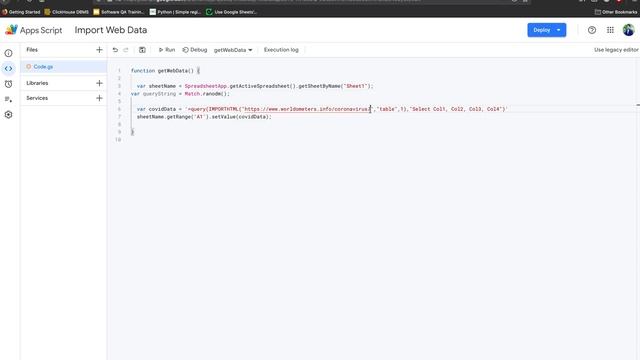
Task: Open the Editor view icon in sidebar
Action: [8, 69]
